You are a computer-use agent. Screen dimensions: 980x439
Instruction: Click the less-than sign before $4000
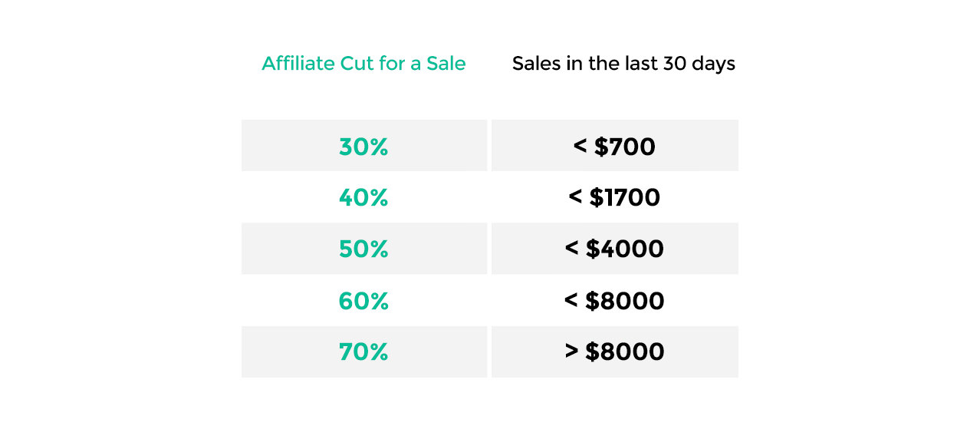(x=572, y=249)
